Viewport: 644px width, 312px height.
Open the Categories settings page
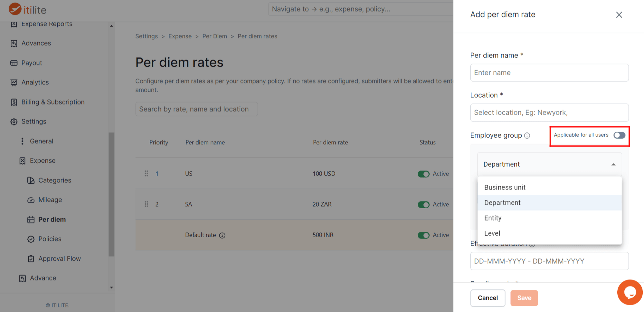point(55,180)
